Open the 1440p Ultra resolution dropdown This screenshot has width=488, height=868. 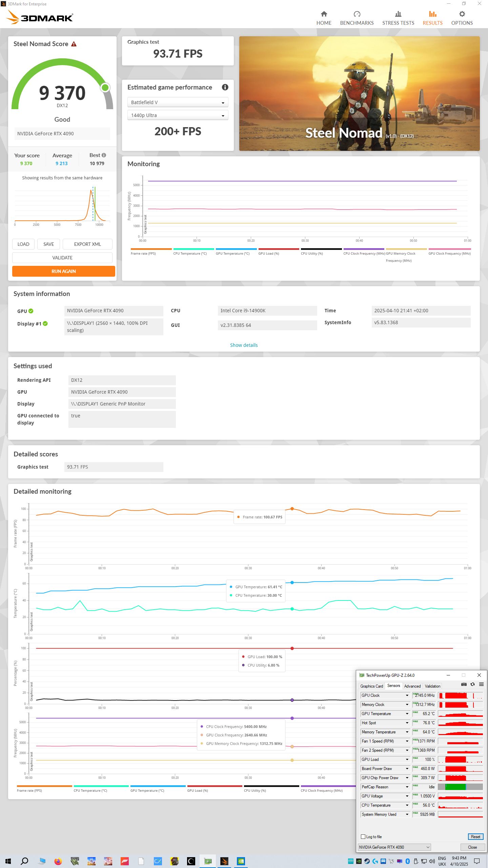[178, 115]
